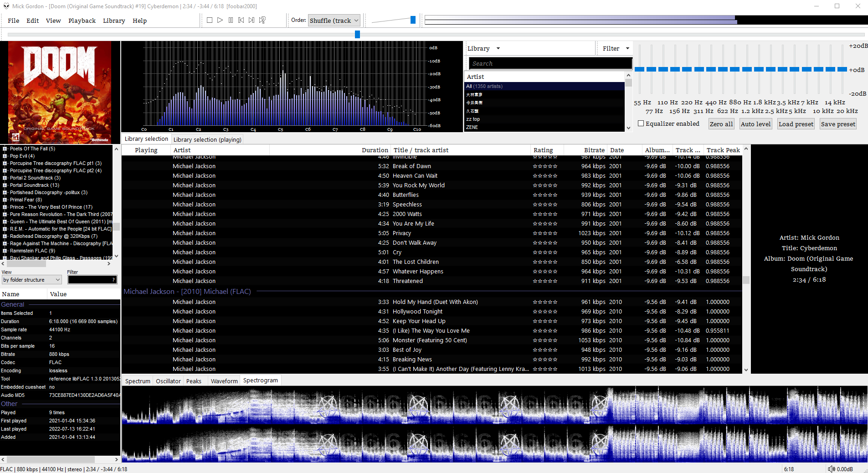The image size is (868, 473).
Task: Pause the current track
Action: coord(231,20)
